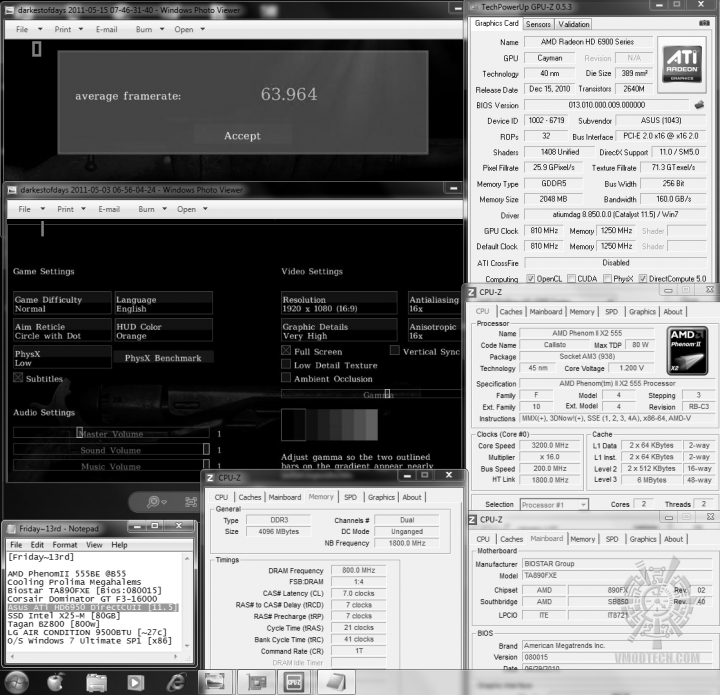Viewport: 720px width, 695px height.
Task: Toggle Subtitles checkbox
Action: [x=18, y=378]
